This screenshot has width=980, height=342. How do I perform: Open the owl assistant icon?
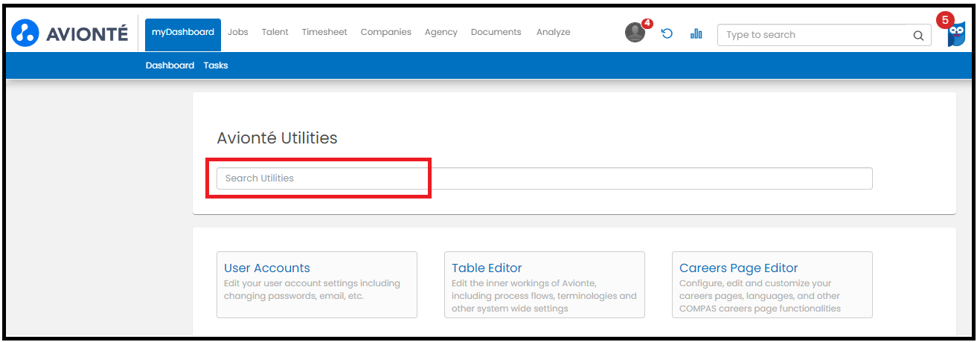(956, 34)
